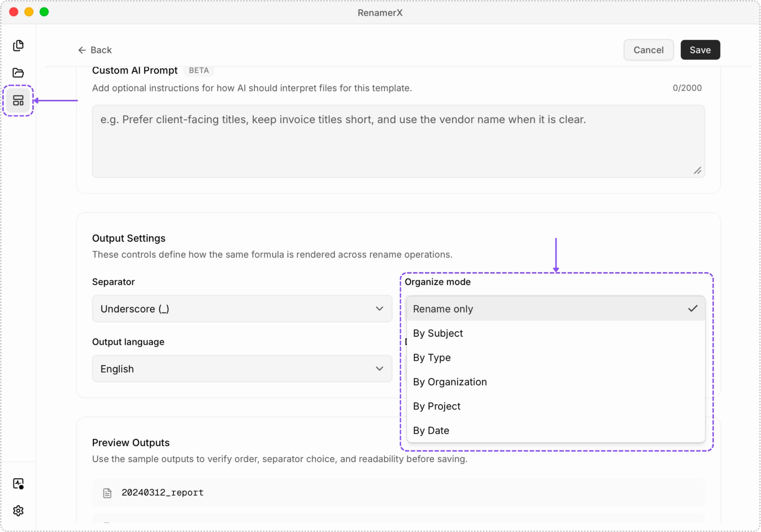This screenshot has width=761, height=532.
Task: Open the folder icon in sidebar
Action: [18, 73]
